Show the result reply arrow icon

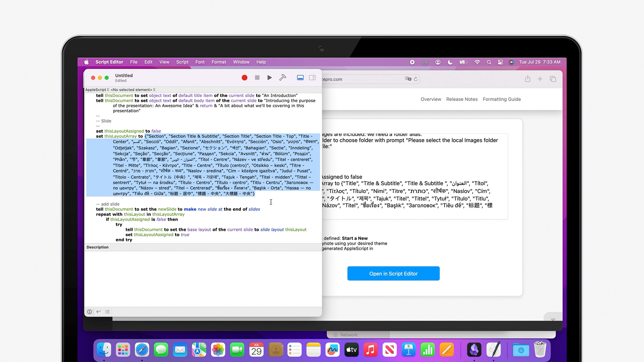tap(98, 312)
